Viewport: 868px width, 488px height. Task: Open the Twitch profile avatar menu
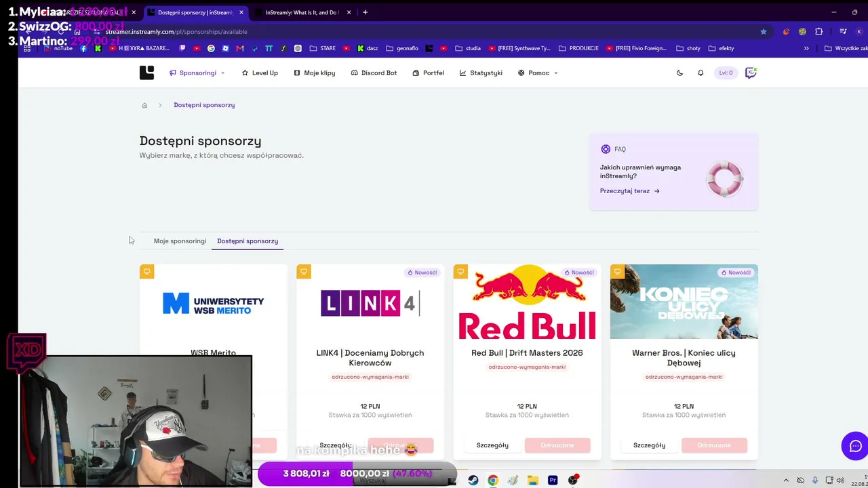[x=751, y=73]
